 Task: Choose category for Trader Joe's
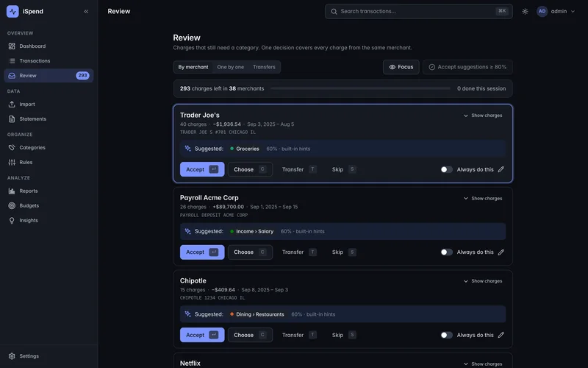[250, 169]
